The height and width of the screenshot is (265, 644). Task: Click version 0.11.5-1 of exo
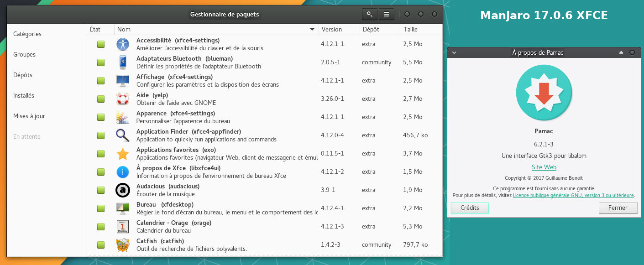(332, 153)
